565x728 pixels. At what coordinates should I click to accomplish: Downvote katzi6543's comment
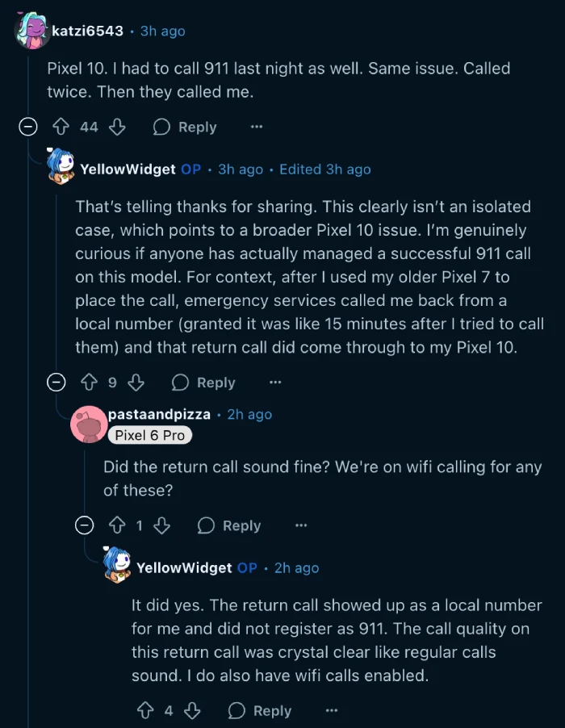pyautogui.click(x=117, y=127)
